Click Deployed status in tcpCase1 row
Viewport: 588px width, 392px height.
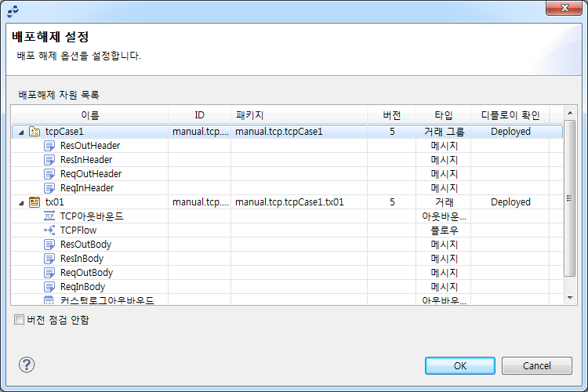tap(510, 132)
